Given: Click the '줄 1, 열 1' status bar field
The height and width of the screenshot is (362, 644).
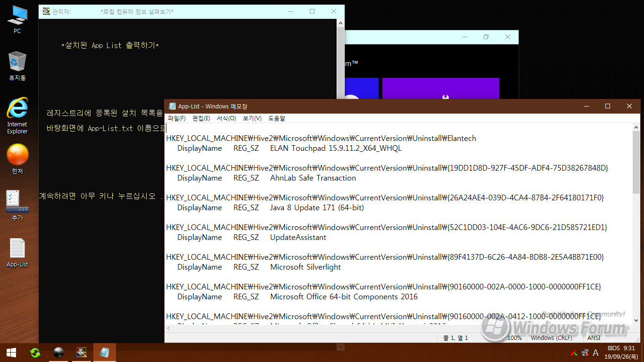Looking at the screenshot, I should click(x=456, y=337).
